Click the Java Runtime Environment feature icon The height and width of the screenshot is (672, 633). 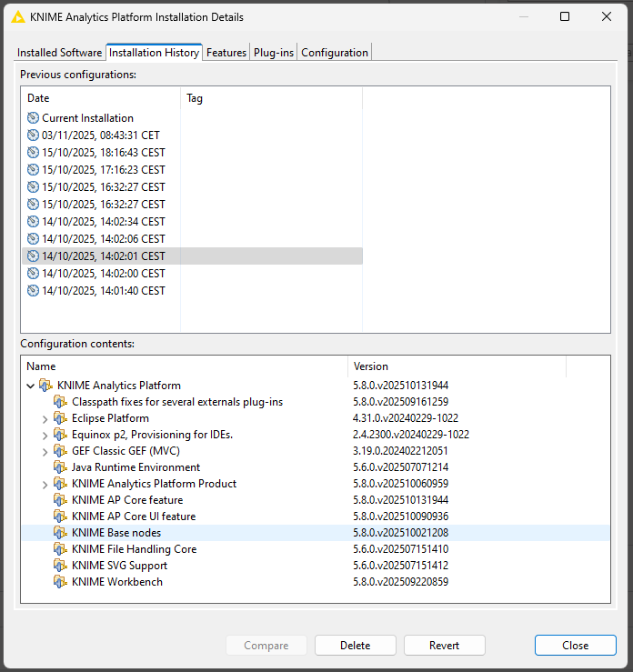pyautogui.click(x=60, y=467)
